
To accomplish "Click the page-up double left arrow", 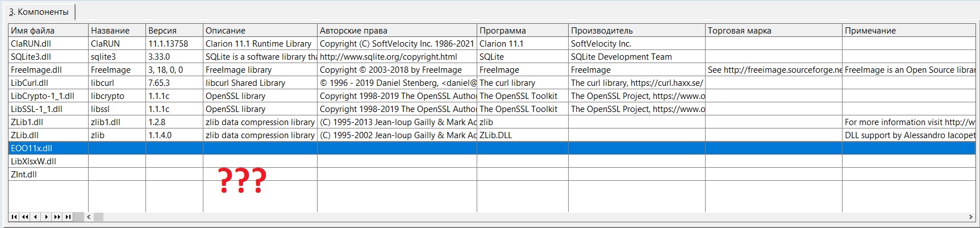I will click(25, 217).
